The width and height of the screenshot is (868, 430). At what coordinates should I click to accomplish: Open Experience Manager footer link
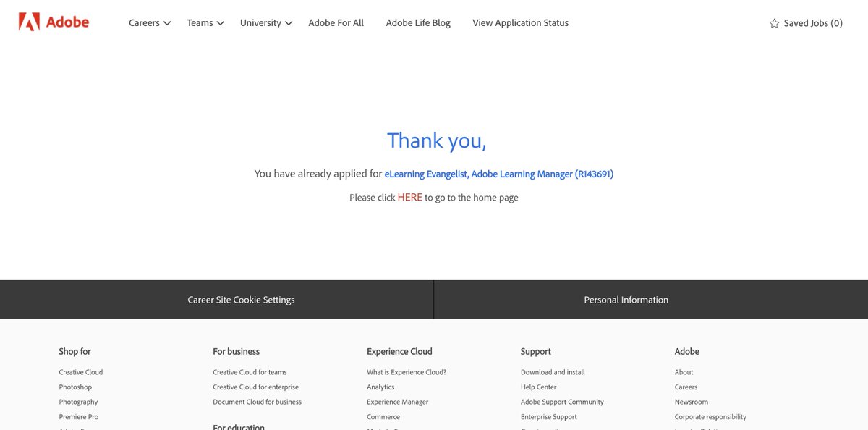(397, 402)
